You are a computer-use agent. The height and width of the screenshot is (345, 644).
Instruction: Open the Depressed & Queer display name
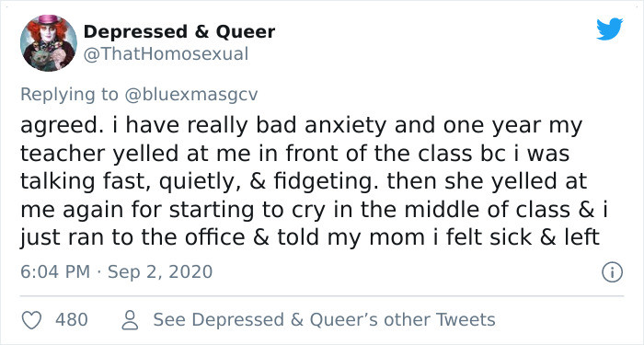pos(179,32)
